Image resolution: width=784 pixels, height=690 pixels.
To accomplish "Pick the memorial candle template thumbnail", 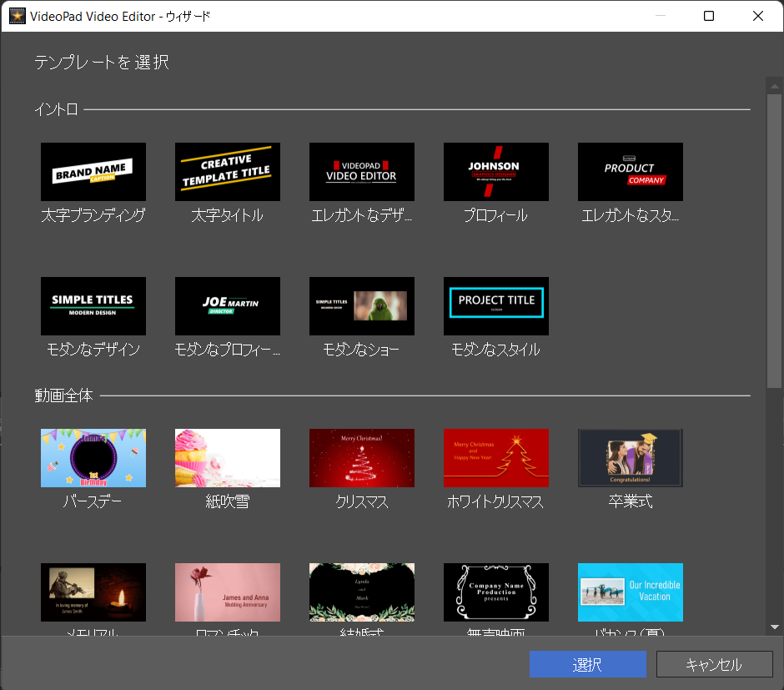I will [93, 592].
